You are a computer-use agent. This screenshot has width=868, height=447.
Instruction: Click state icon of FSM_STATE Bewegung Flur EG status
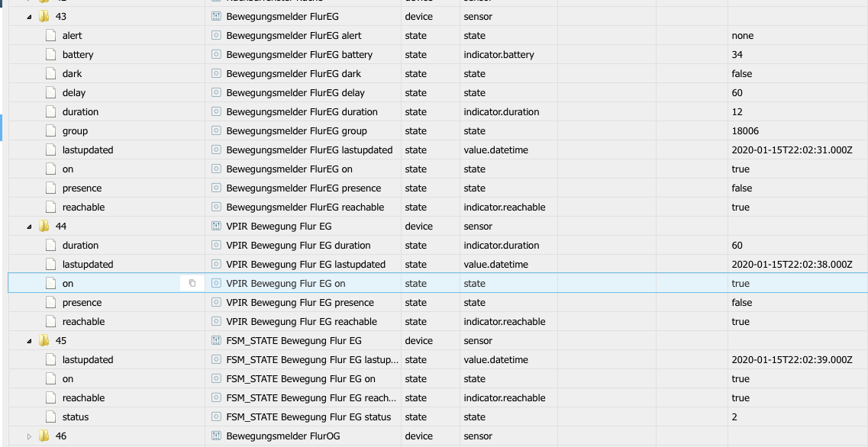[216, 417]
